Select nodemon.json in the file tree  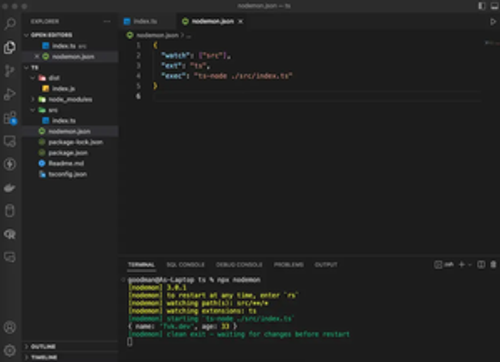[x=70, y=131]
